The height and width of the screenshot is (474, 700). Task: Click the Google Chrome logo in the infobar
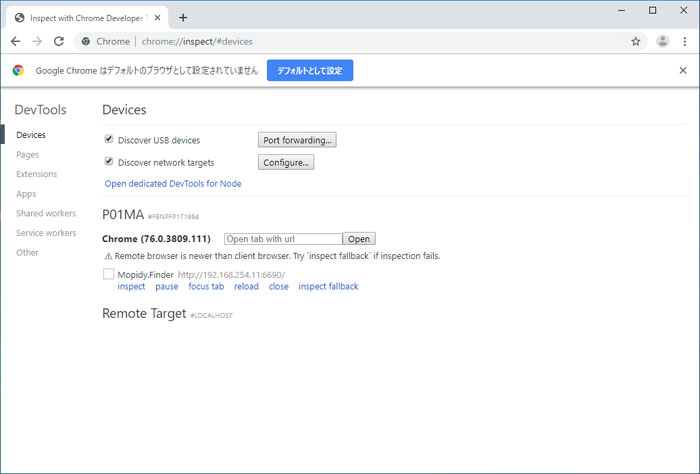click(18, 70)
